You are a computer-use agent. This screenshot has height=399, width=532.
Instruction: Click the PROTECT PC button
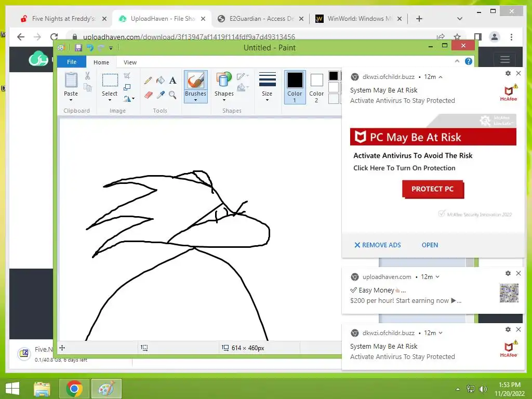(433, 189)
